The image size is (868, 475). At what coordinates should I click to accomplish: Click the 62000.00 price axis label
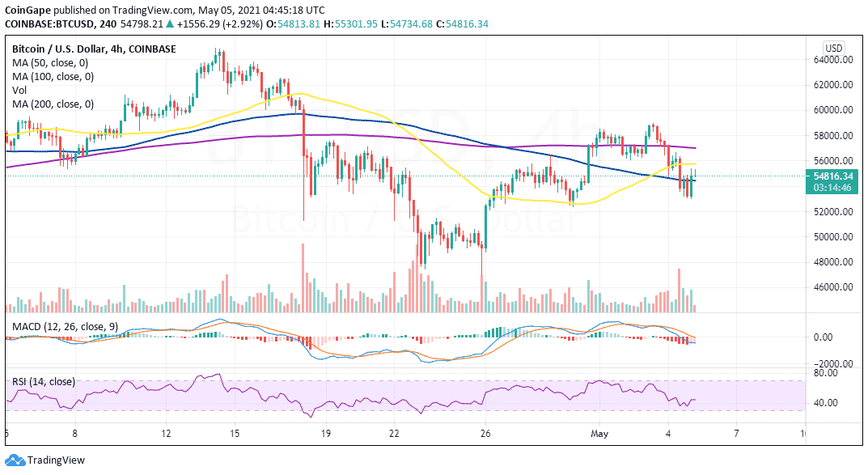(x=832, y=85)
